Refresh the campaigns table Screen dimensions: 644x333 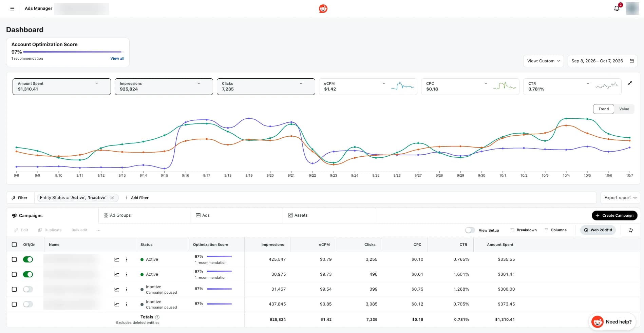point(631,230)
